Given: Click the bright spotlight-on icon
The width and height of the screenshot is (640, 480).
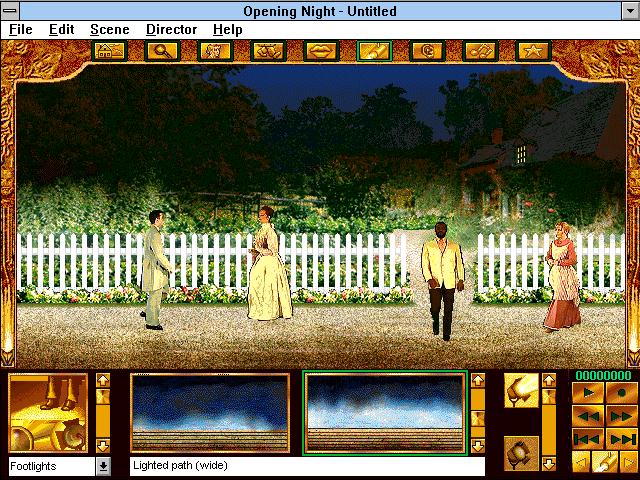Looking at the screenshot, I should 521,391.
